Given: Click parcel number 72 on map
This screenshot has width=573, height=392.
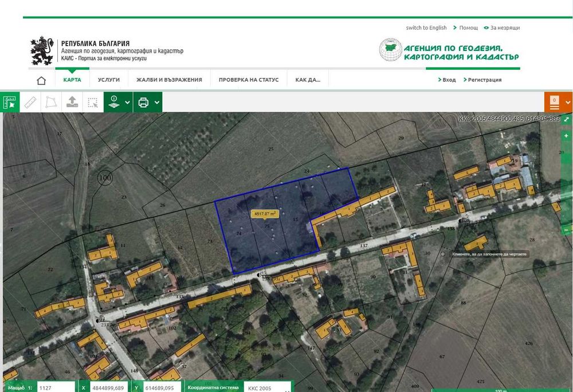Looking at the screenshot, I should click(50, 269).
